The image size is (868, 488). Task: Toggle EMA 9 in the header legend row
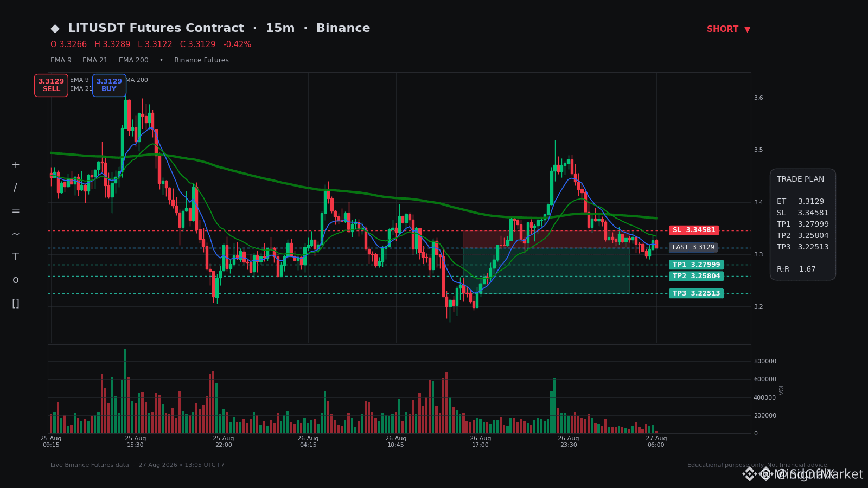61,60
